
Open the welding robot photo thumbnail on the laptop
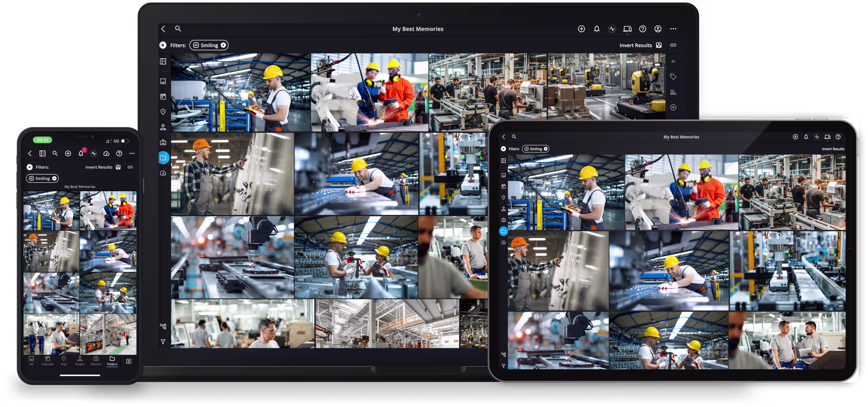[x=369, y=92]
